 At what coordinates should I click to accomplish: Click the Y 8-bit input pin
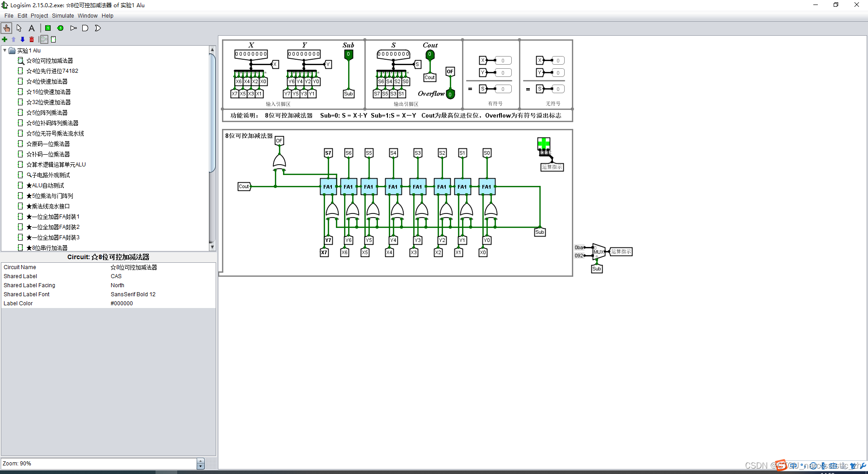[304, 54]
